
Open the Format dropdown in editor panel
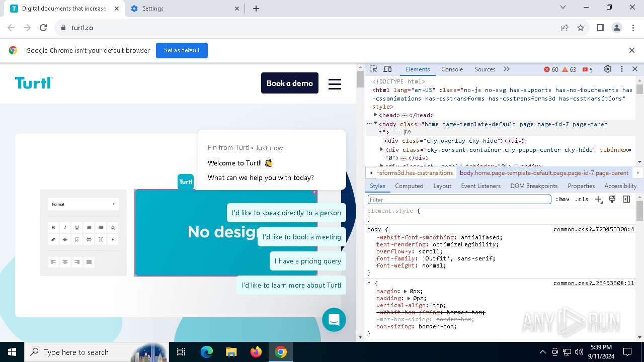tap(84, 204)
